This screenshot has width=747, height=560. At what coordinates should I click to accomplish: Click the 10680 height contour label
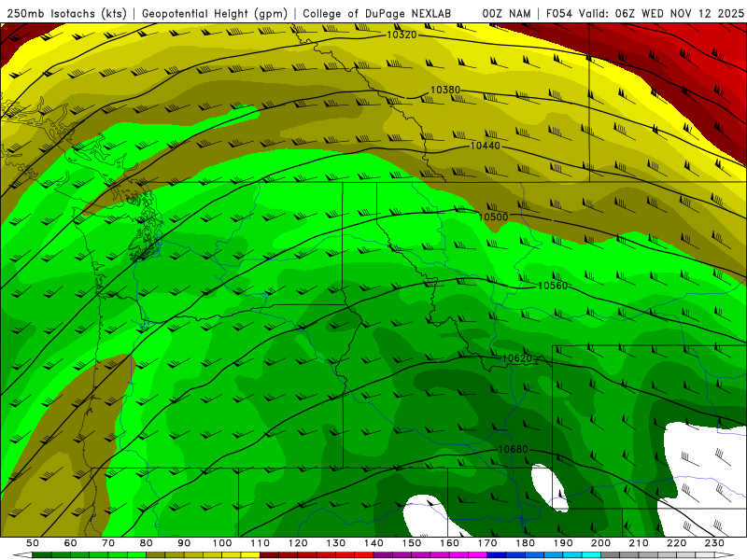click(x=513, y=450)
